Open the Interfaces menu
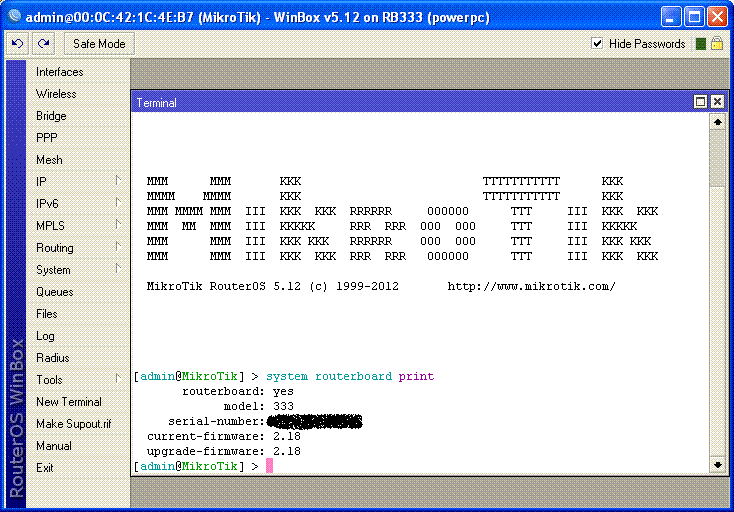Image resolution: width=734 pixels, height=512 pixels. point(59,72)
